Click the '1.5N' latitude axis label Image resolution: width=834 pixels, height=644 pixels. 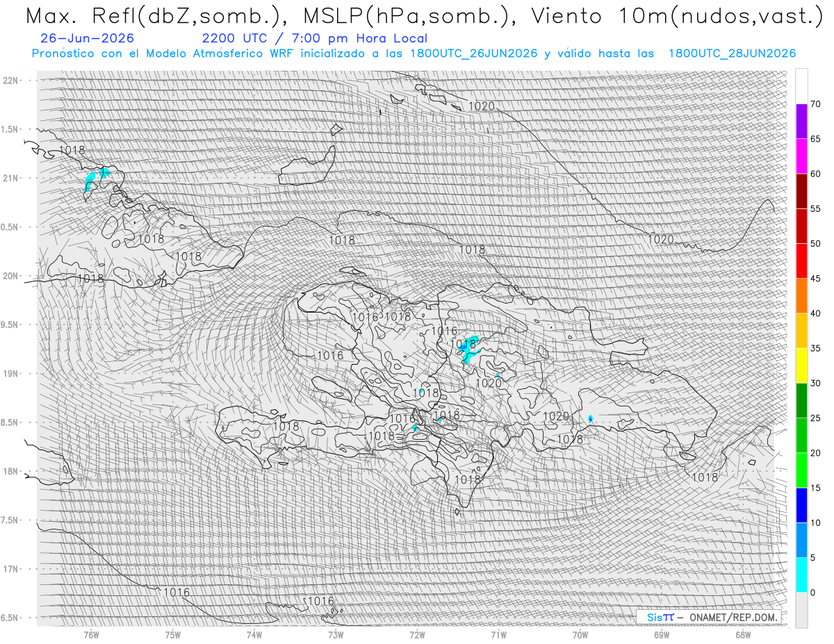coord(9,129)
